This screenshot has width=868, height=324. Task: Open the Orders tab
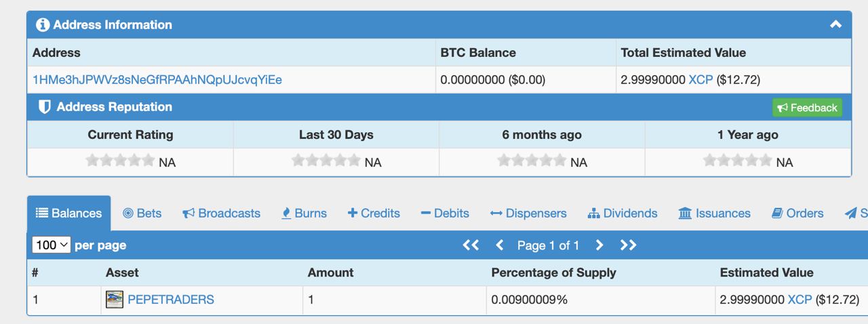pos(797,213)
